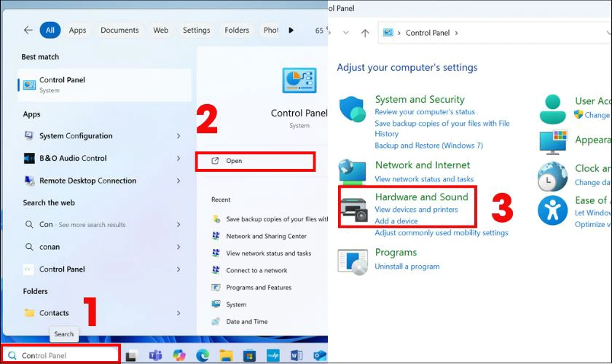The height and width of the screenshot is (364, 612).
Task: Click Open for Control Panel
Action: [x=255, y=161]
